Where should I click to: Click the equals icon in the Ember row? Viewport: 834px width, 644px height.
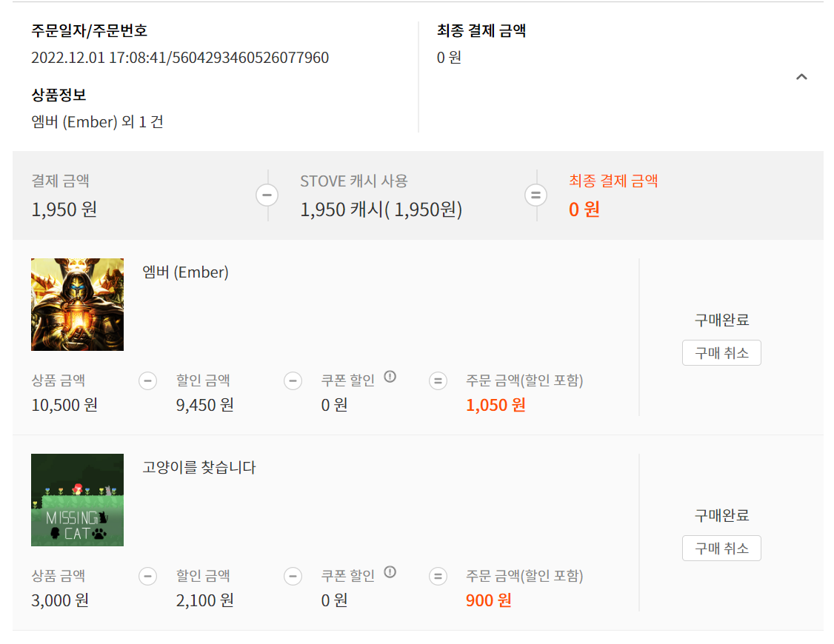point(438,381)
